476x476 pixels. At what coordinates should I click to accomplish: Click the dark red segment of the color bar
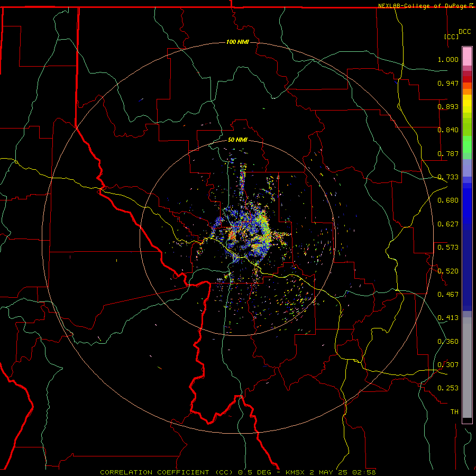[x=467, y=79]
